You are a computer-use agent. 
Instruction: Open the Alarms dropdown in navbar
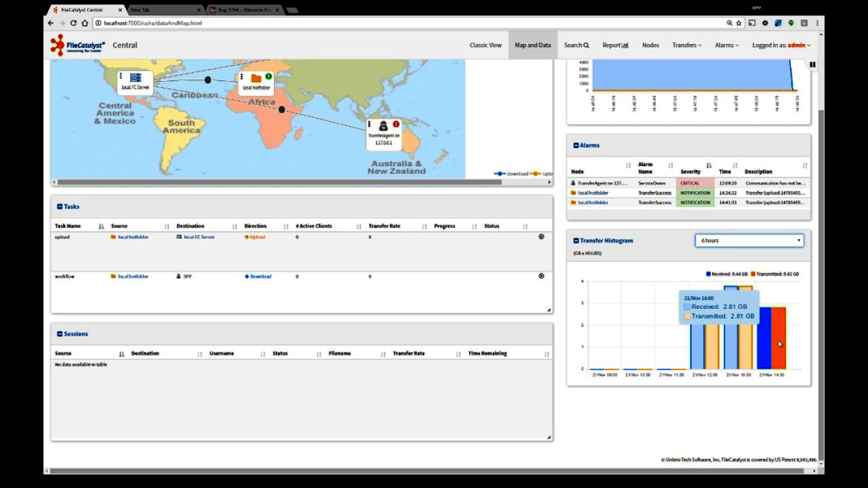727,45
